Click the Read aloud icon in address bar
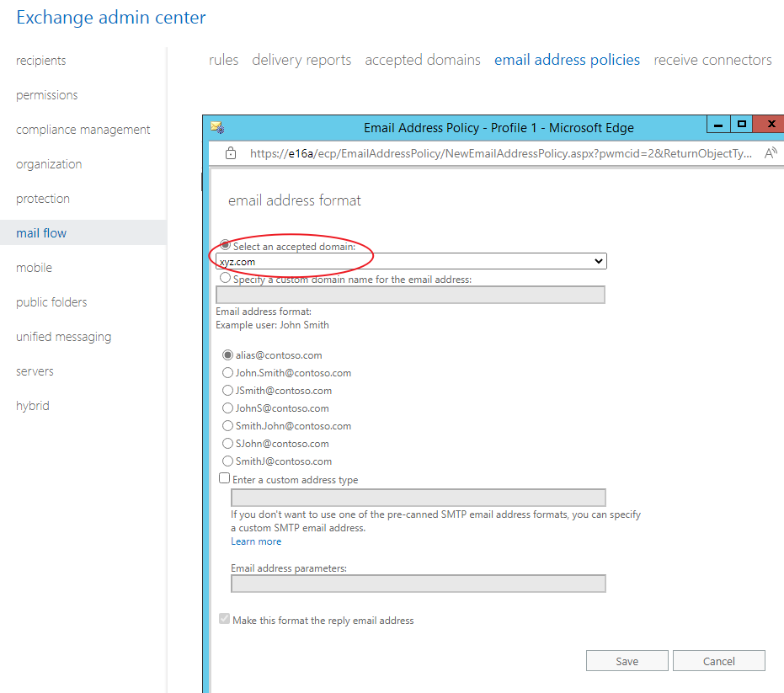 [771, 153]
